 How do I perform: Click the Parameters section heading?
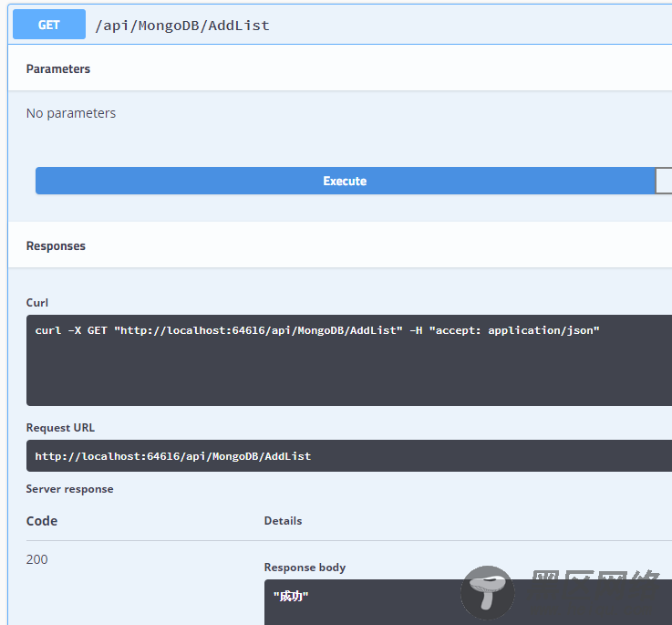click(58, 69)
